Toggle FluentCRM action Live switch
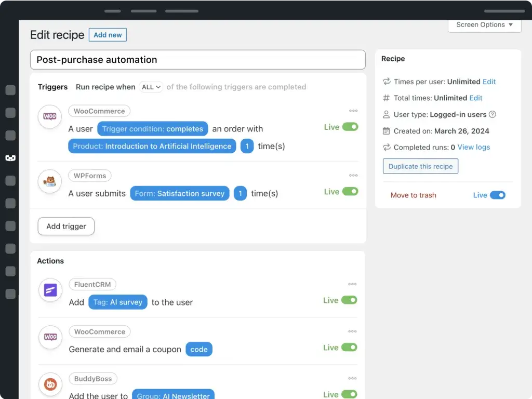The height and width of the screenshot is (399, 532). click(349, 300)
